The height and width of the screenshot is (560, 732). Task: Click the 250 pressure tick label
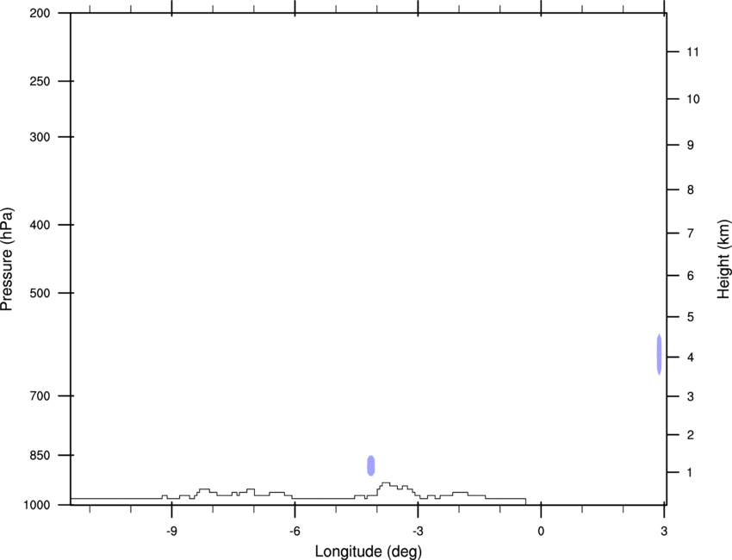pos(40,81)
